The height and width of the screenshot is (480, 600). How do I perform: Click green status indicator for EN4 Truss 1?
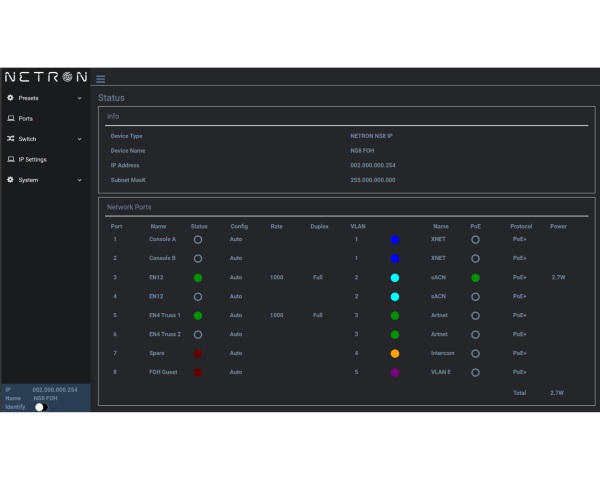[198, 315]
